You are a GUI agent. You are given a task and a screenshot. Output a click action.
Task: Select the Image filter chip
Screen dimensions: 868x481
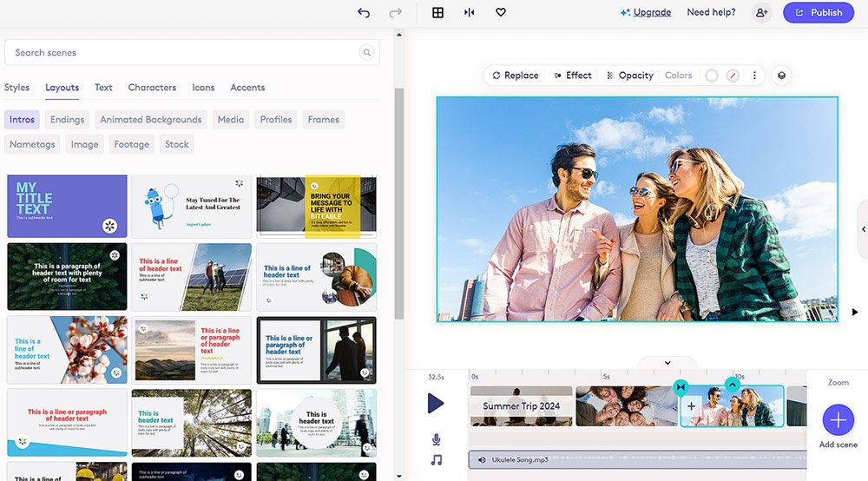(85, 144)
